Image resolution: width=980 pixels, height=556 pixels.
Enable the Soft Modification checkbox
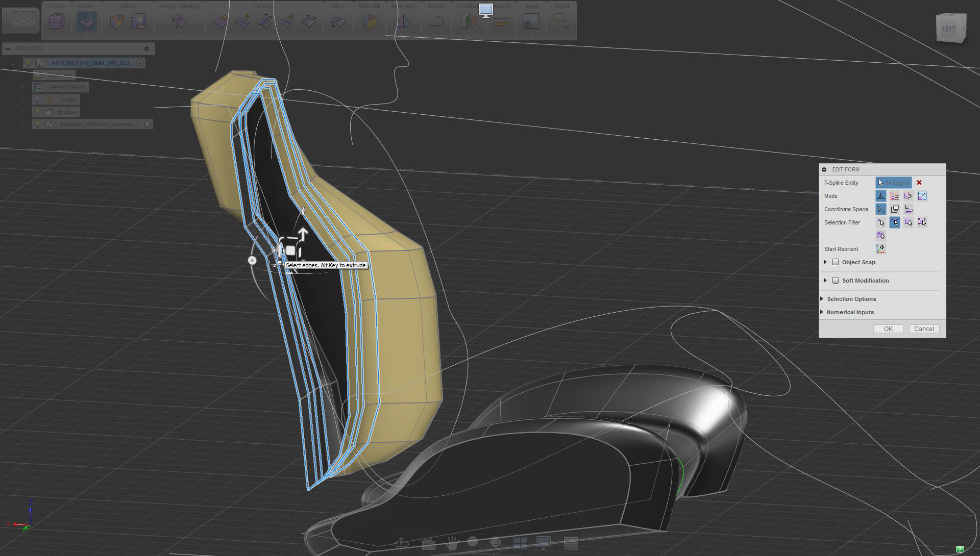click(836, 281)
